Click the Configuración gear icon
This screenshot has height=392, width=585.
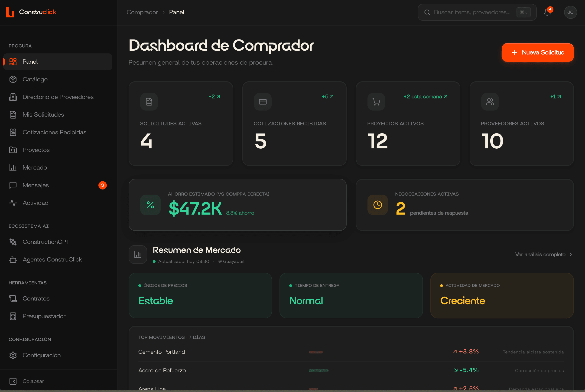click(x=13, y=355)
